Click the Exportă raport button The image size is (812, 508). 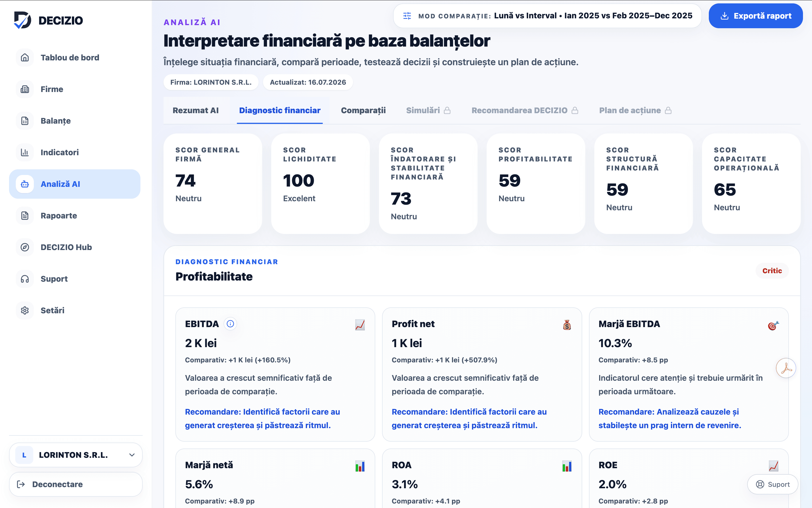pyautogui.click(x=756, y=16)
